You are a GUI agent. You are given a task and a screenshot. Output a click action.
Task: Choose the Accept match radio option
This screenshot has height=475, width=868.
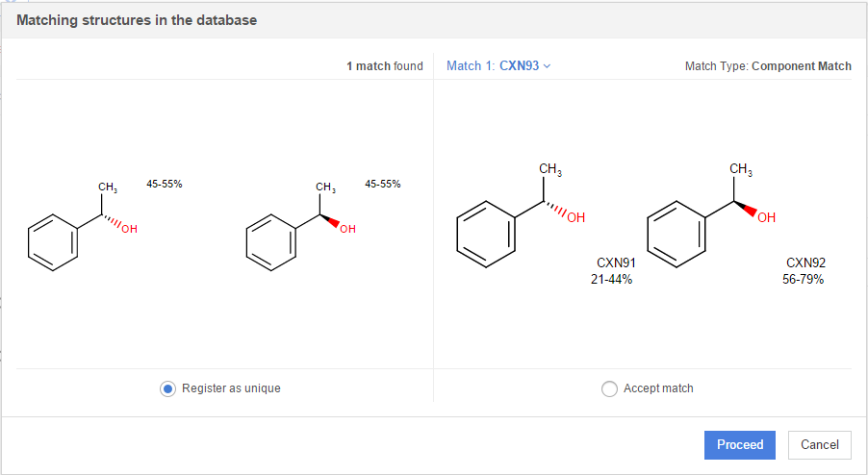(608, 388)
